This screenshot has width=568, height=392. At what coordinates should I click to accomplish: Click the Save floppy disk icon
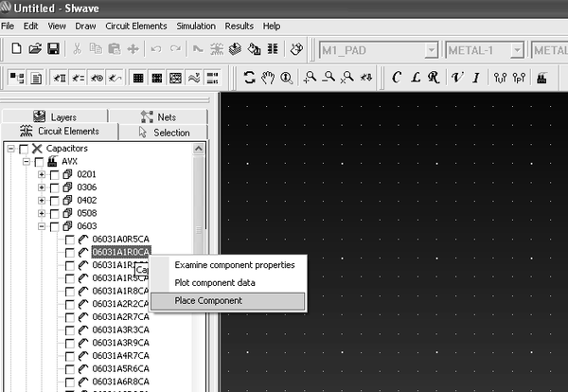tap(53, 49)
